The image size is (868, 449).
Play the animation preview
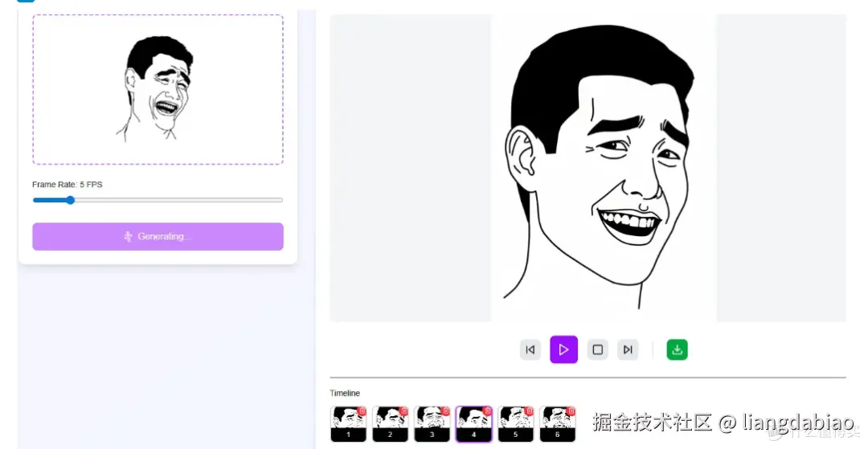563,349
